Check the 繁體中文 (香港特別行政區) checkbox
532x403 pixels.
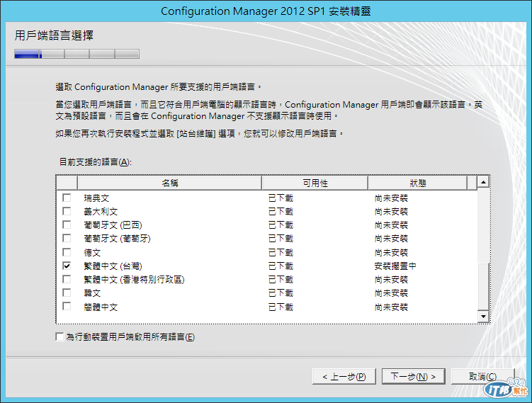tap(67, 280)
